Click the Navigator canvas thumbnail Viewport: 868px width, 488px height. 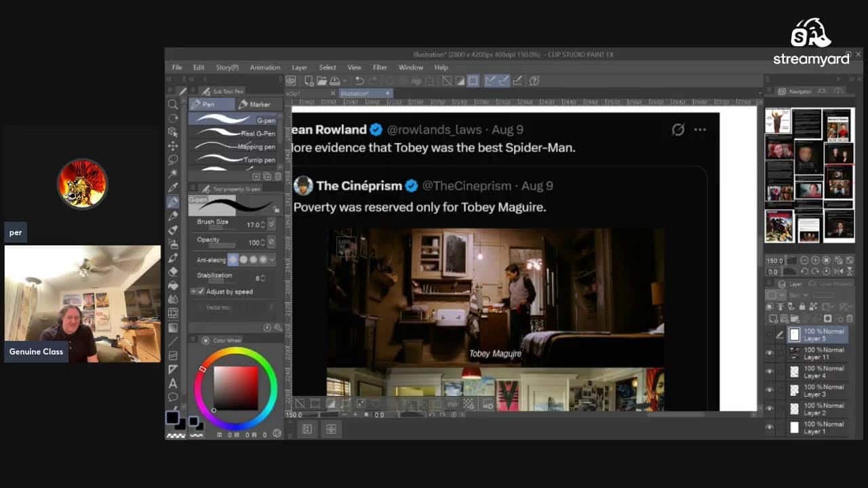810,176
